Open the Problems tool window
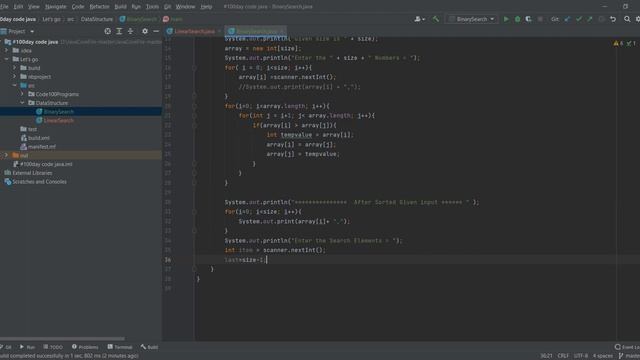This screenshot has width=640, height=360. [x=85, y=347]
